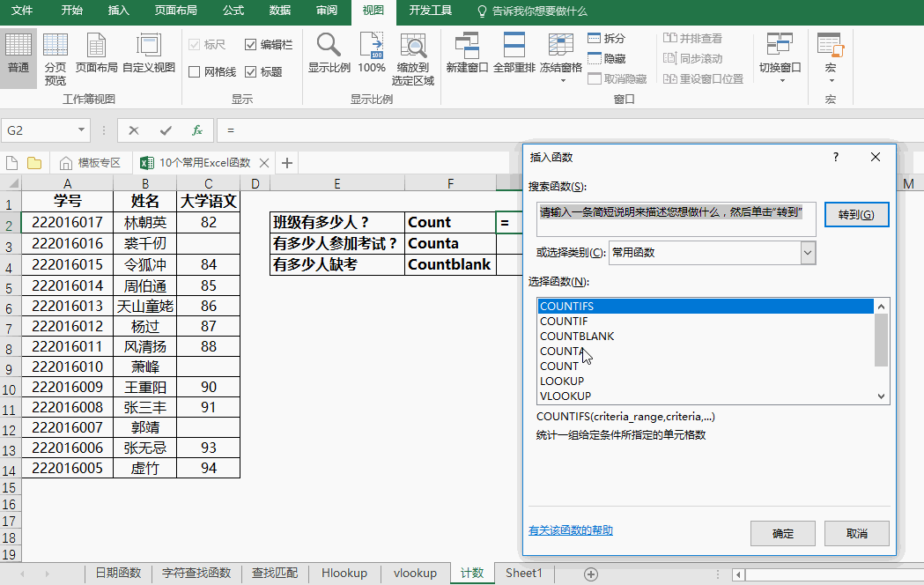This screenshot has width=924, height=585.
Task: Switch to the 公式 ribbon tab
Action: [x=233, y=11]
